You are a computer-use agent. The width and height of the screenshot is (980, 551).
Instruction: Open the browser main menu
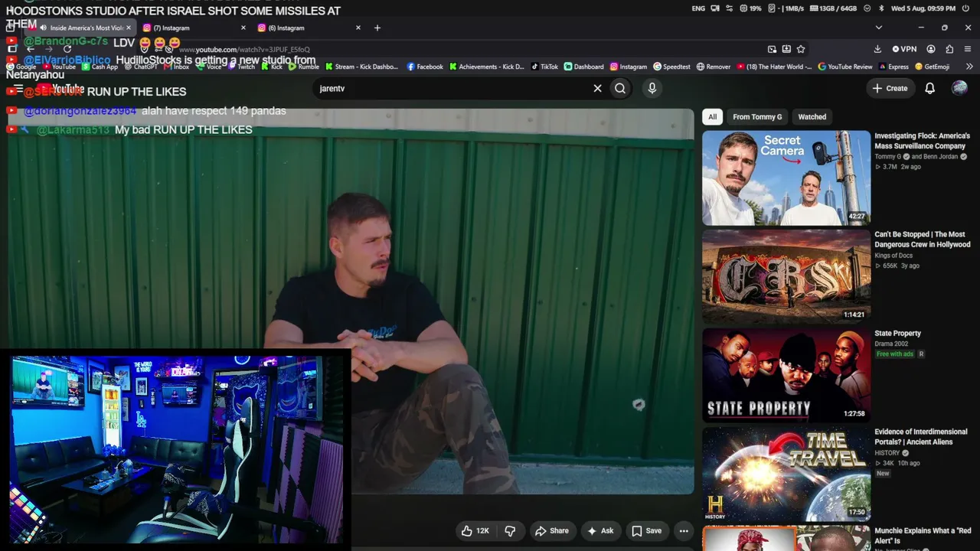(968, 49)
